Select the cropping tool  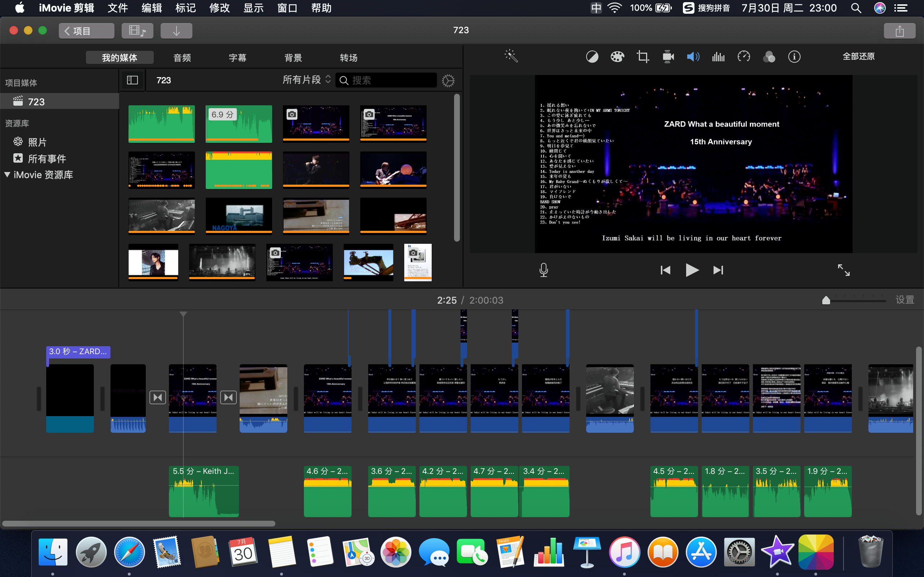(x=642, y=57)
